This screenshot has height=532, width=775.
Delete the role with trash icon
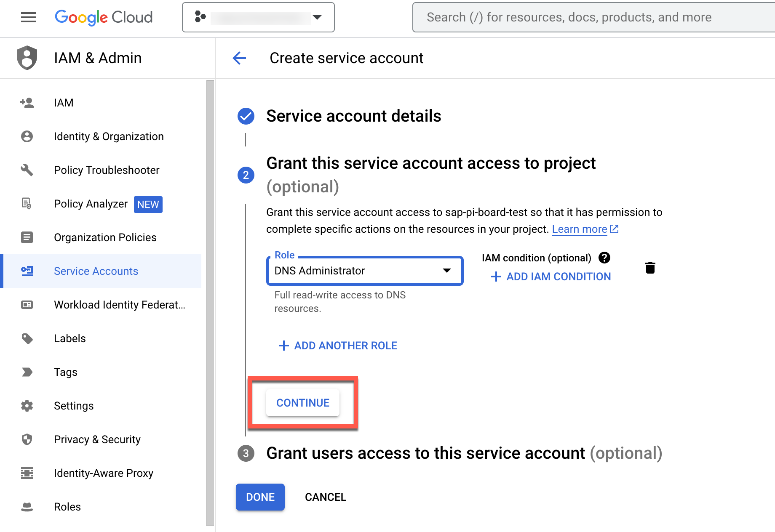pos(650,268)
